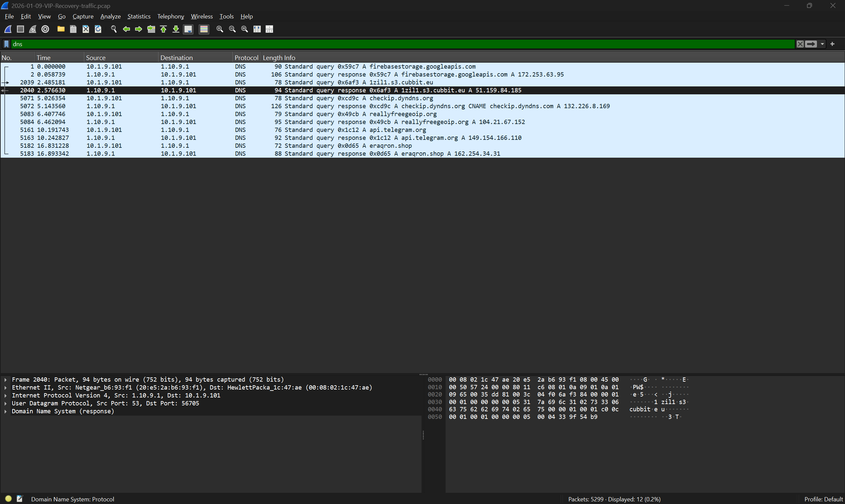Select packet 5084 reallyfreegeoip.org response
Viewport: 845px width, 504px height.
tap(422, 122)
